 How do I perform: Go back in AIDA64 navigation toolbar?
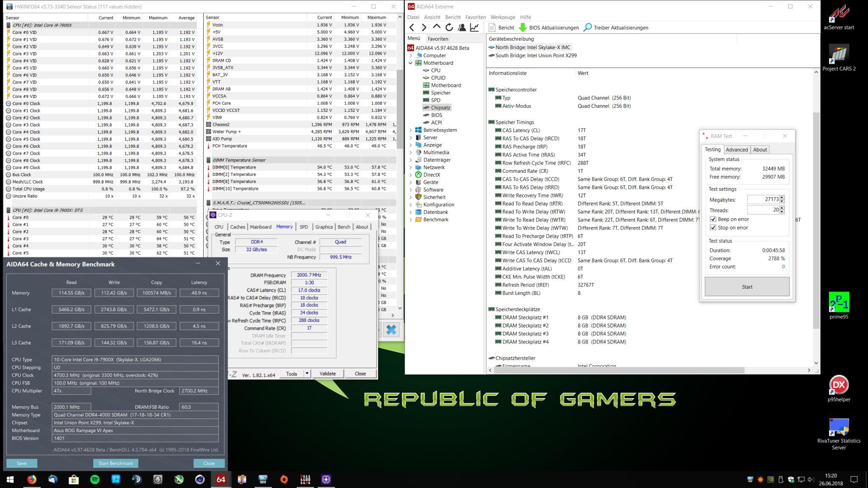point(412,28)
